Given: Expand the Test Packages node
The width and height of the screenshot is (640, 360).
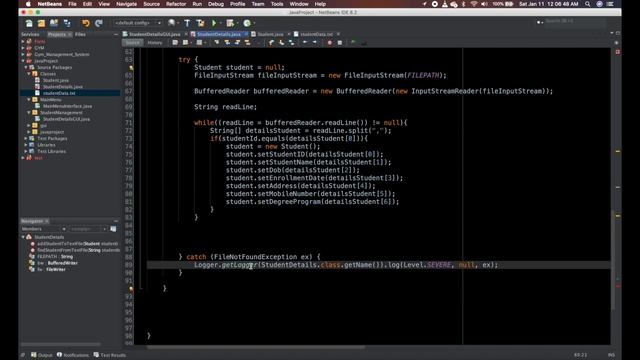Looking at the screenshot, I should (x=26, y=138).
